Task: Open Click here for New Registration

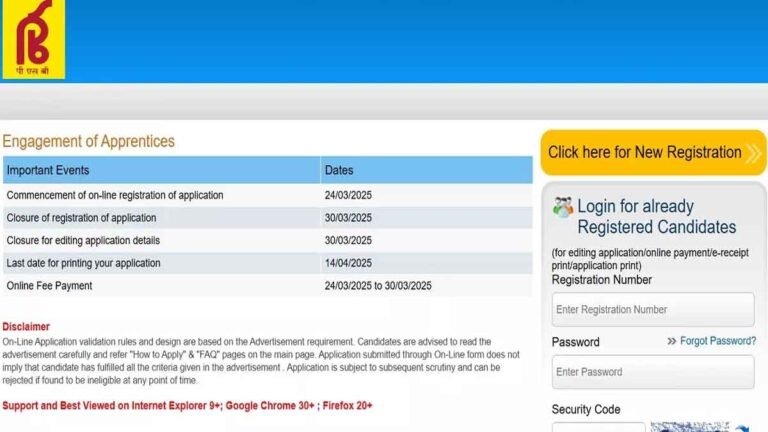Action: pyautogui.click(x=645, y=153)
